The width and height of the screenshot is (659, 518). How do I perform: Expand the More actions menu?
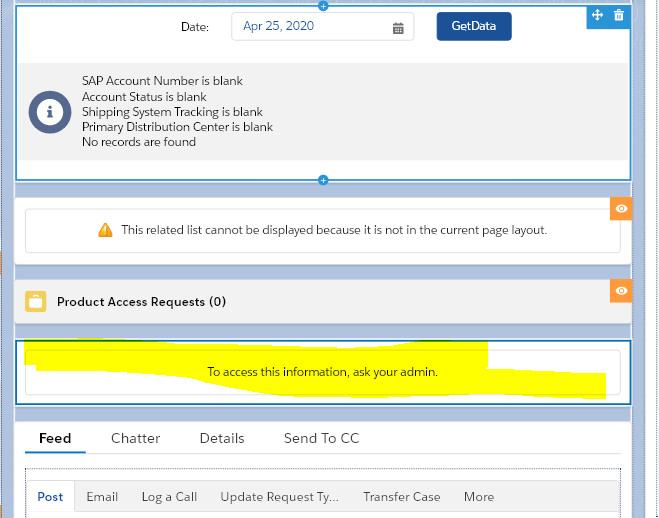478,497
